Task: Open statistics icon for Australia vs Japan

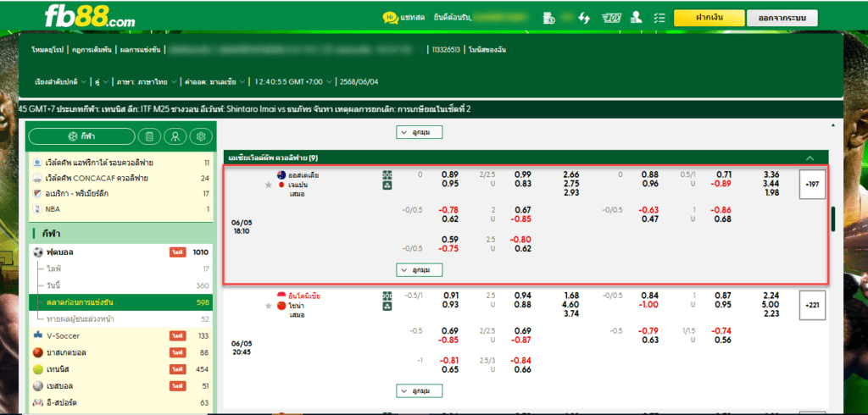Action: coord(387,174)
